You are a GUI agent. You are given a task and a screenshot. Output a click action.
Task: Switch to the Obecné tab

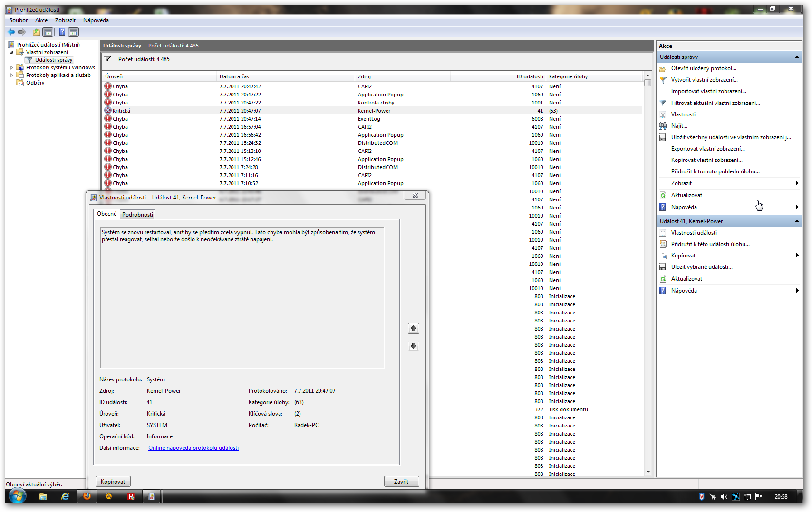point(106,214)
